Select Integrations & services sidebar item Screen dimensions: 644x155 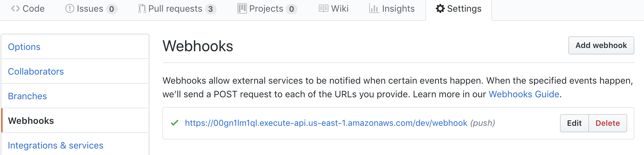click(75, 145)
